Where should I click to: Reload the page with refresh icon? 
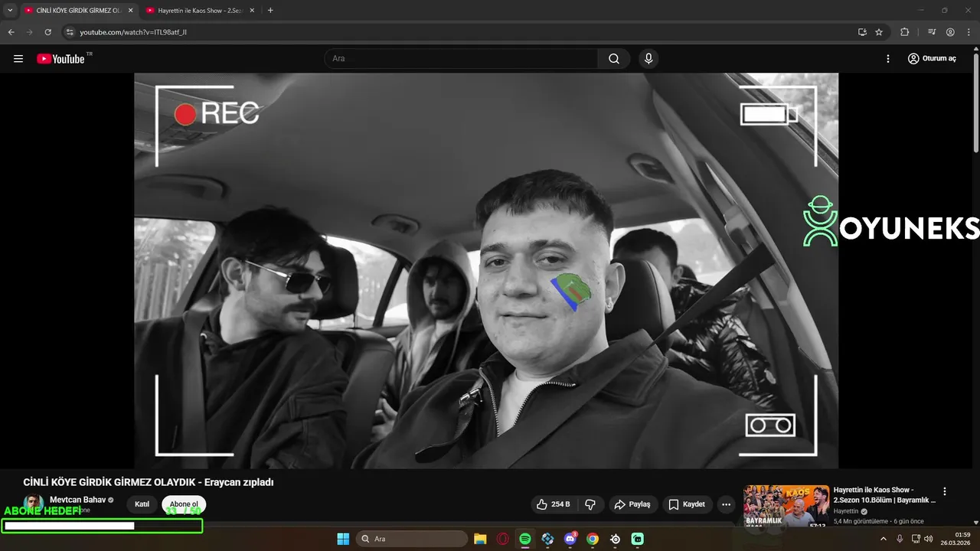click(47, 32)
